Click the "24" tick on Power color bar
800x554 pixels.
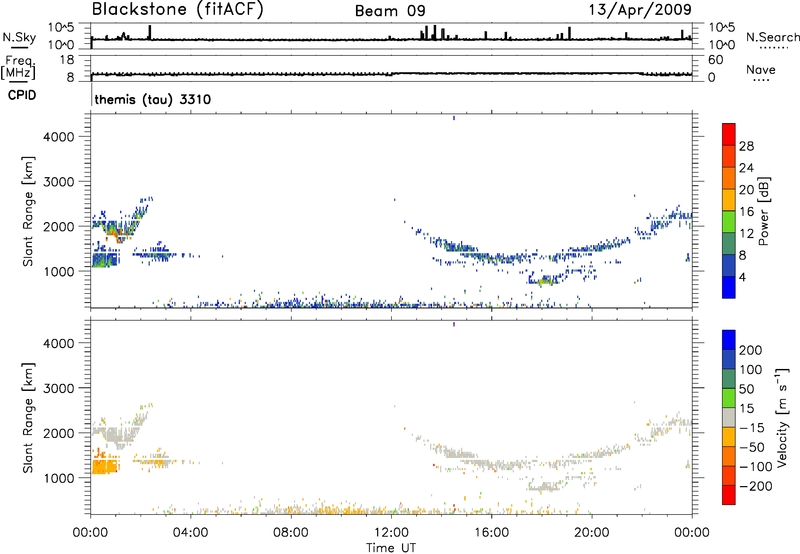pyautogui.click(x=746, y=168)
